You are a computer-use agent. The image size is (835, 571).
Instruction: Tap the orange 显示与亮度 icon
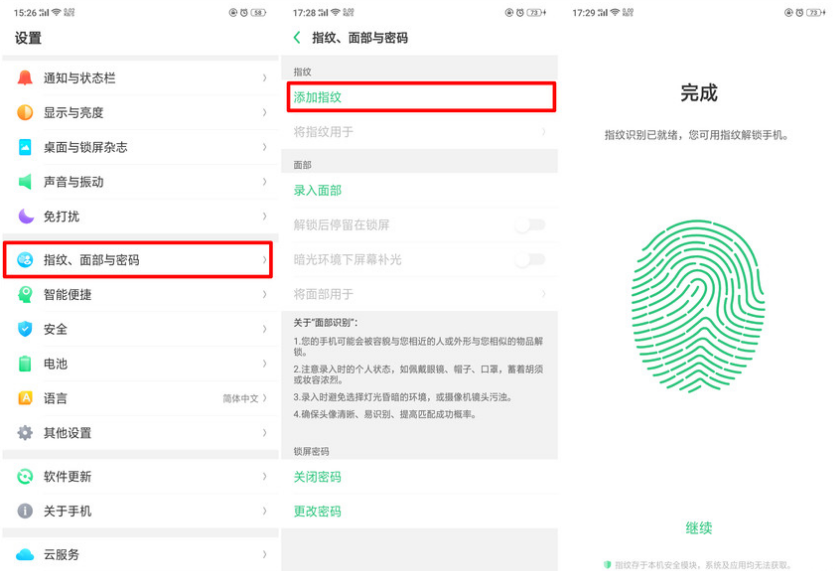point(25,112)
